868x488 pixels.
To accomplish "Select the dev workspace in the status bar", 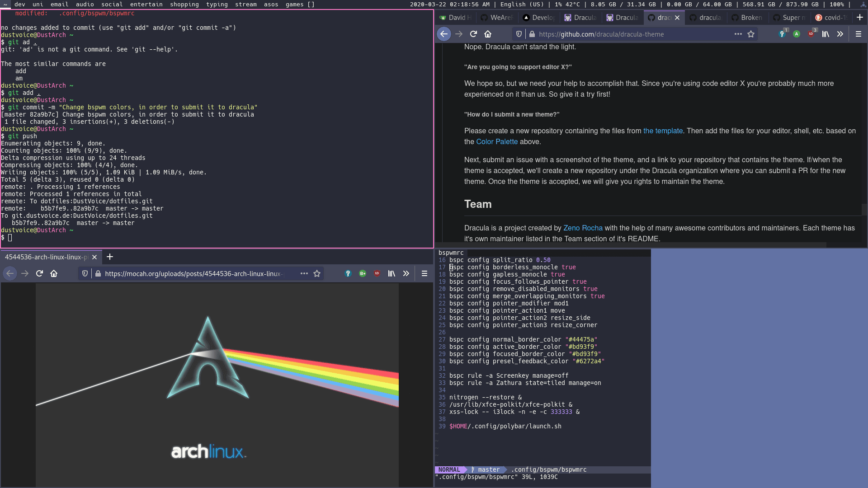I will coord(19,4).
